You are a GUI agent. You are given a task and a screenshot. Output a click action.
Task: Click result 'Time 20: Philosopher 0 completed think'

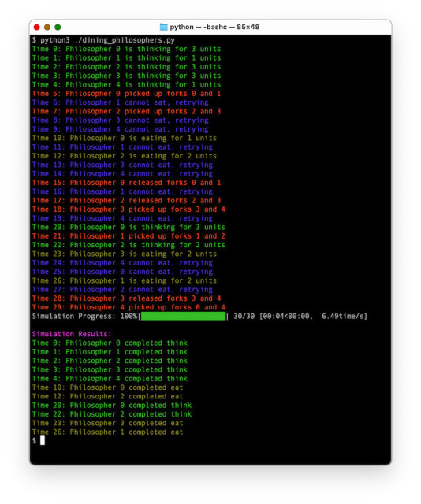click(112, 406)
